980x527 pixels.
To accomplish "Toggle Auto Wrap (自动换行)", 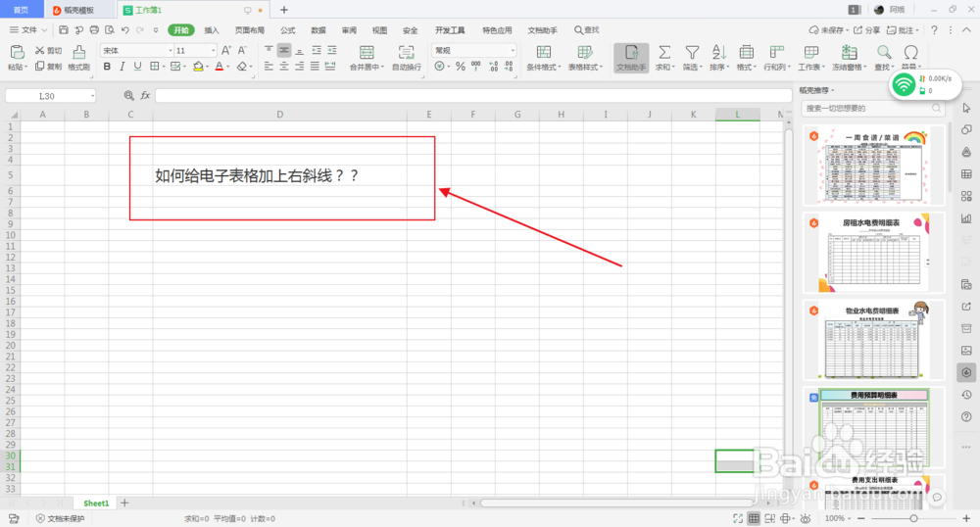I will [407, 58].
